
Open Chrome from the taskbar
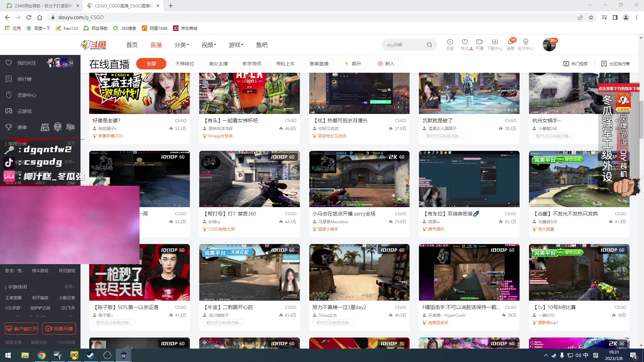(x=42, y=355)
